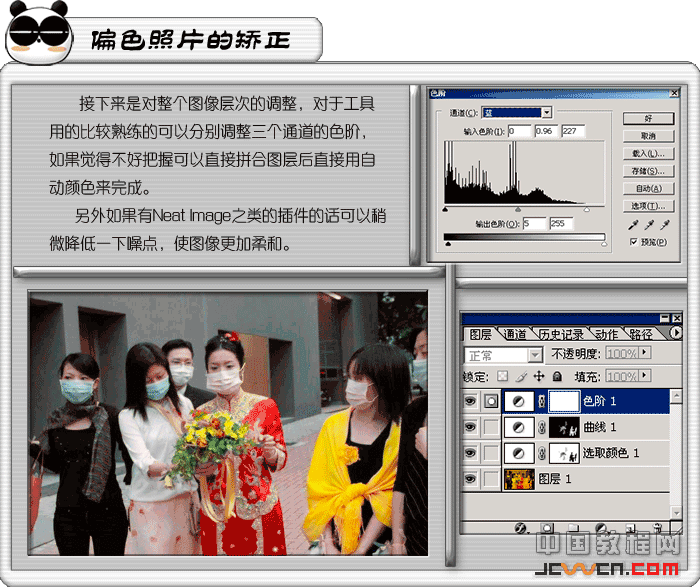Open the 通道 channel dropdown in Levels

click(546, 112)
